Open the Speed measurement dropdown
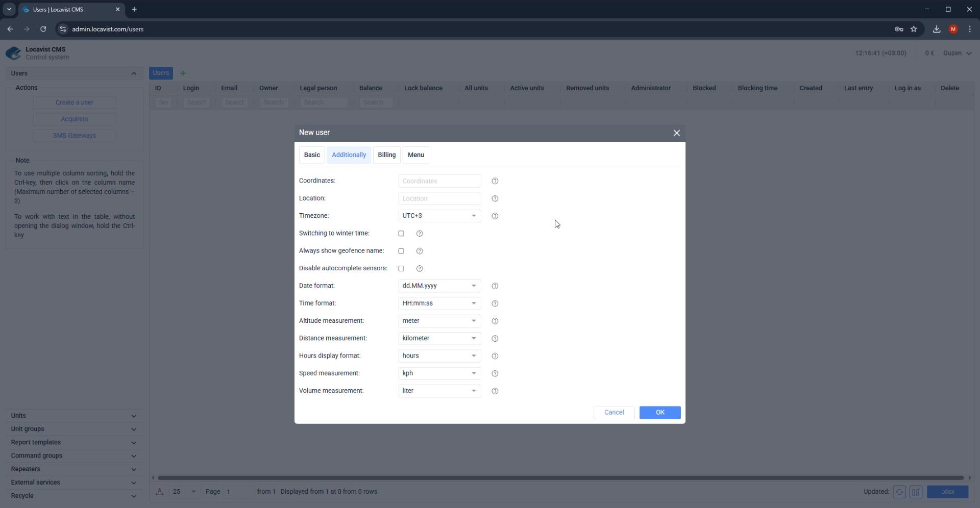This screenshot has height=508, width=980. (439, 373)
